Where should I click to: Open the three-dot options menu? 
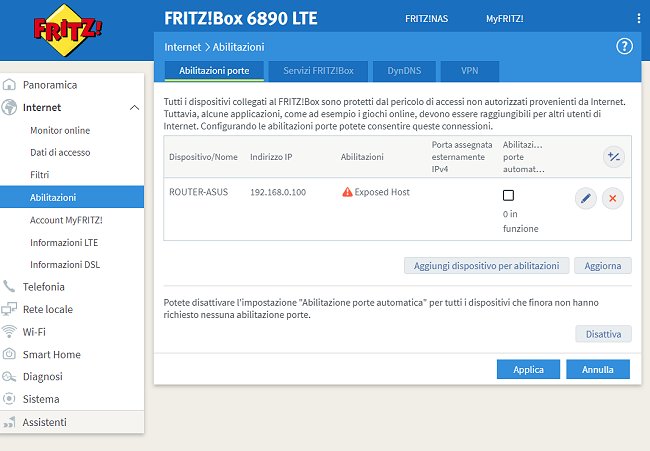pos(638,18)
